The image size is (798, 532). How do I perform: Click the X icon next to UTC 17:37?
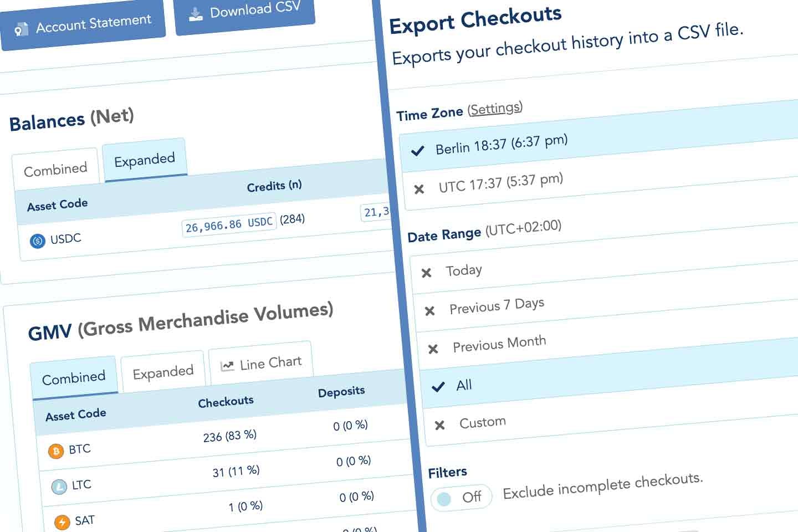click(x=420, y=189)
